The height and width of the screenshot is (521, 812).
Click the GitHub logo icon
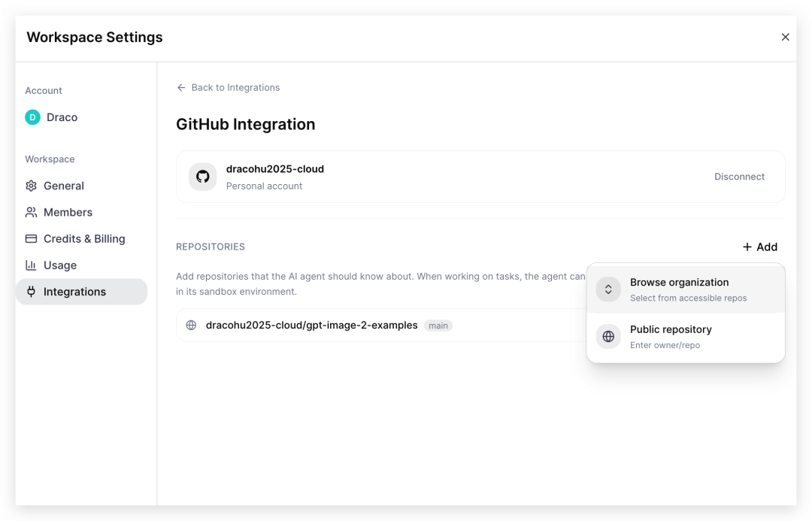(x=202, y=177)
